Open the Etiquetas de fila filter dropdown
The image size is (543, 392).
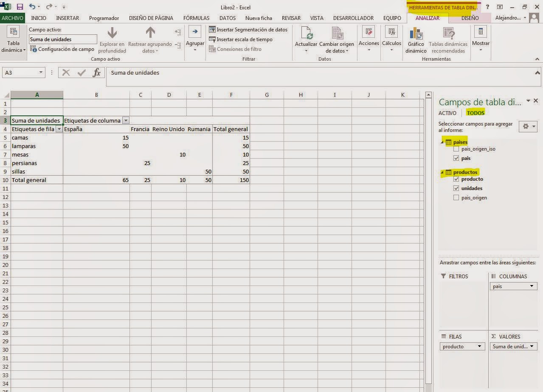pyautogui.click(x=59, y=129)
